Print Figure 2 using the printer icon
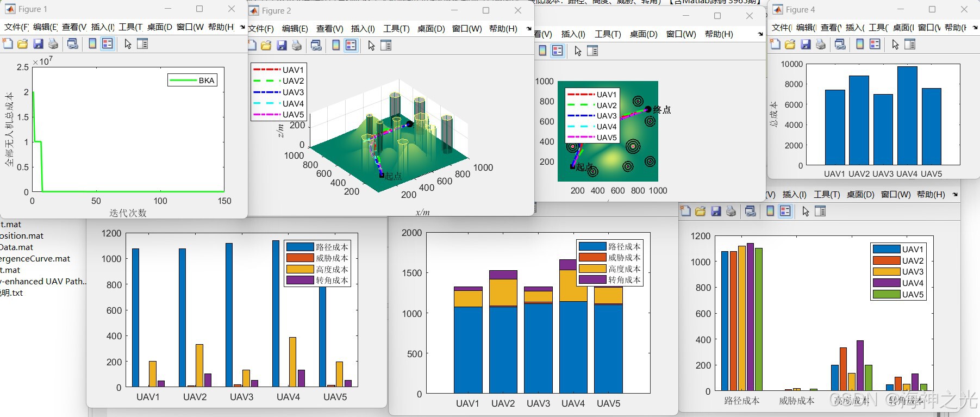980x417 pixels. click(296, 45)
